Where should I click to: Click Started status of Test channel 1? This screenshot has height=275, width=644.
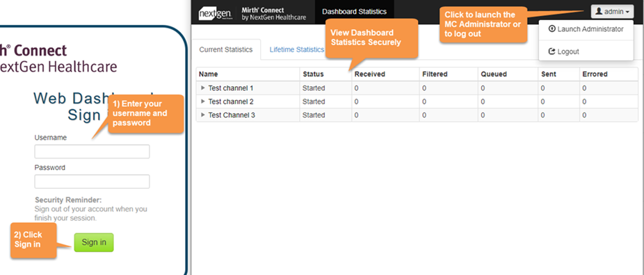314,88
